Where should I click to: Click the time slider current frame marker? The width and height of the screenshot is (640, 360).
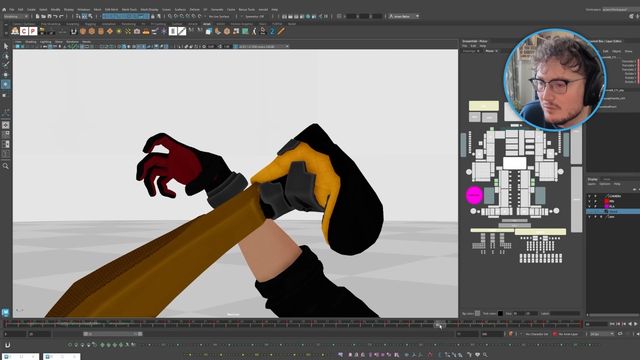coord(440,324)
